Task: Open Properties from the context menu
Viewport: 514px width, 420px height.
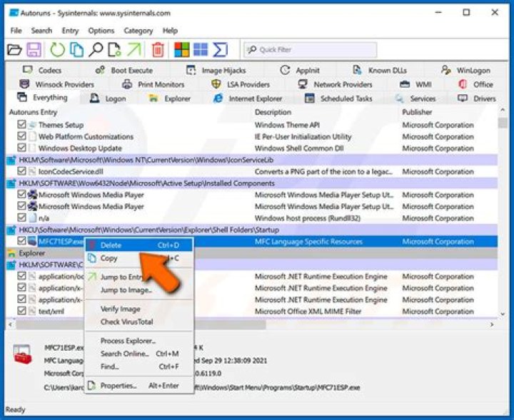Action: [118, 385]
